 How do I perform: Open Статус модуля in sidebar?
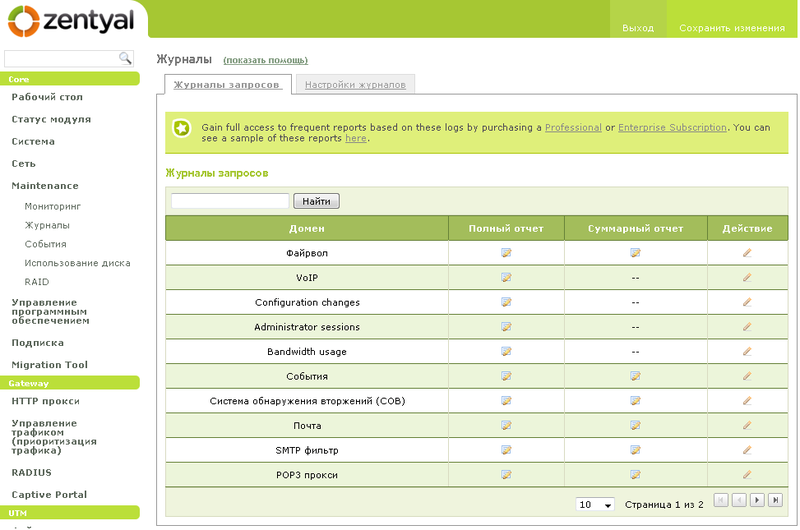pos(51,119)
